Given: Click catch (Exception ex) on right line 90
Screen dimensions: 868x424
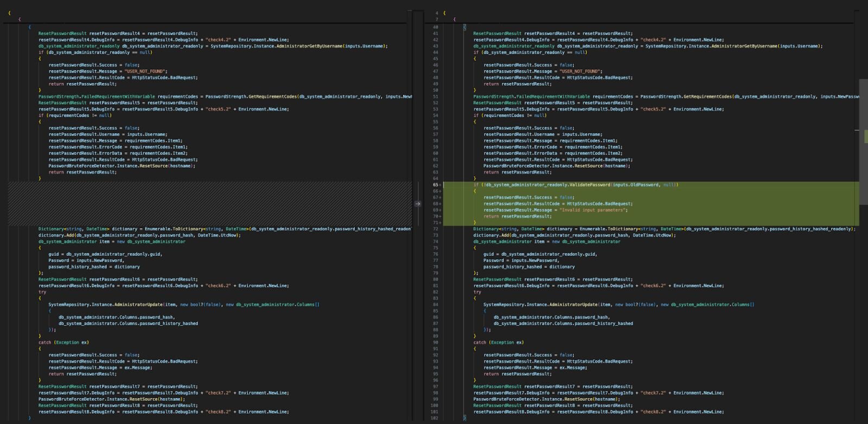Looking at the screenshot, I should coord(498,342).
